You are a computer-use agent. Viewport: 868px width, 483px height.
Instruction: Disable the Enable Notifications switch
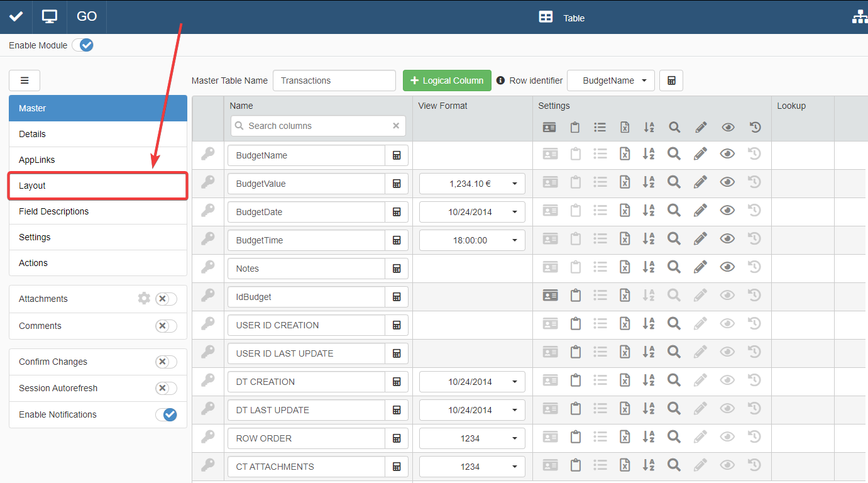(166, 414)
